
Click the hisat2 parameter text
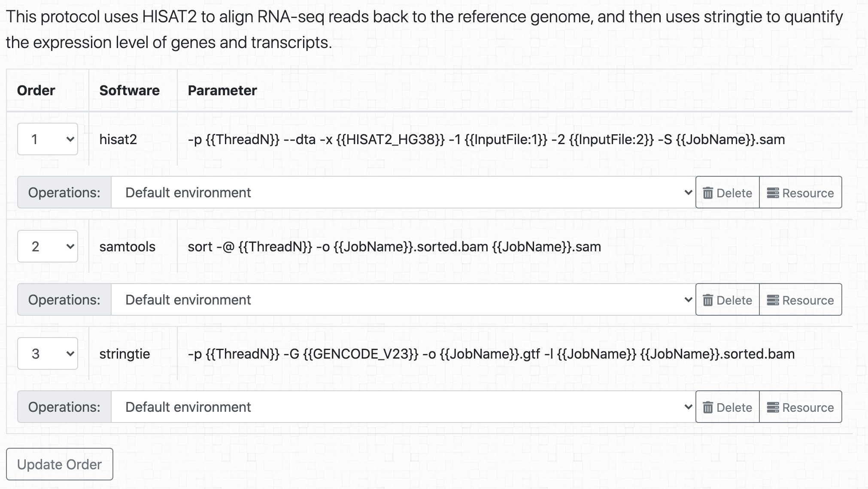(x=486, y=139)
